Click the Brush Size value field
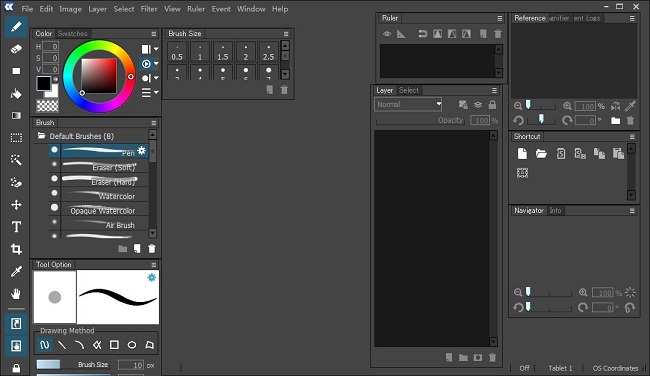The image size is (650, 376). 131,365
